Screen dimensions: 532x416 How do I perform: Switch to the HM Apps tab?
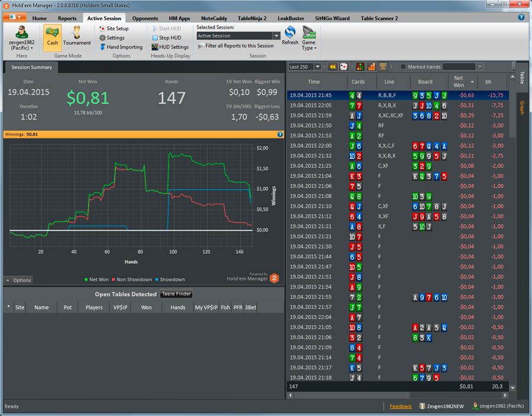180,18
